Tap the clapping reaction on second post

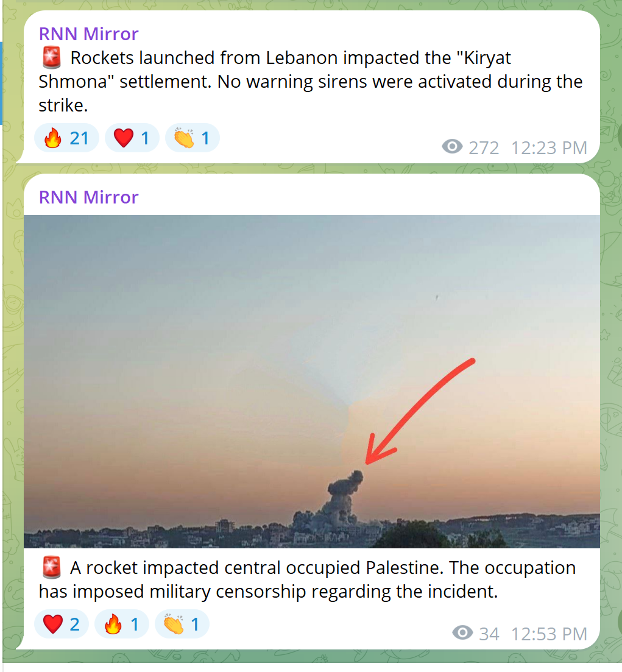tap(182, 624)
